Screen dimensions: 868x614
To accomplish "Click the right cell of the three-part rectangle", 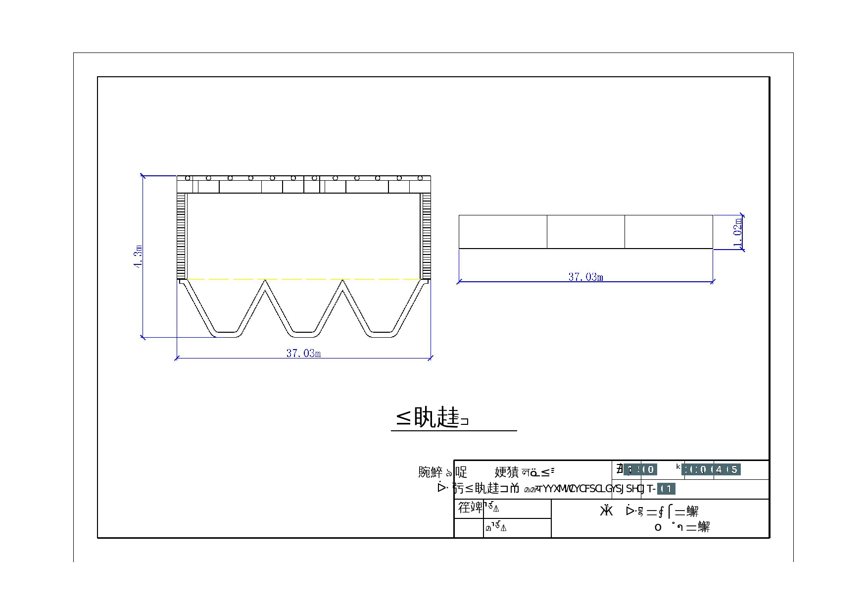I will pyautogui.click(x=669, y=232).
